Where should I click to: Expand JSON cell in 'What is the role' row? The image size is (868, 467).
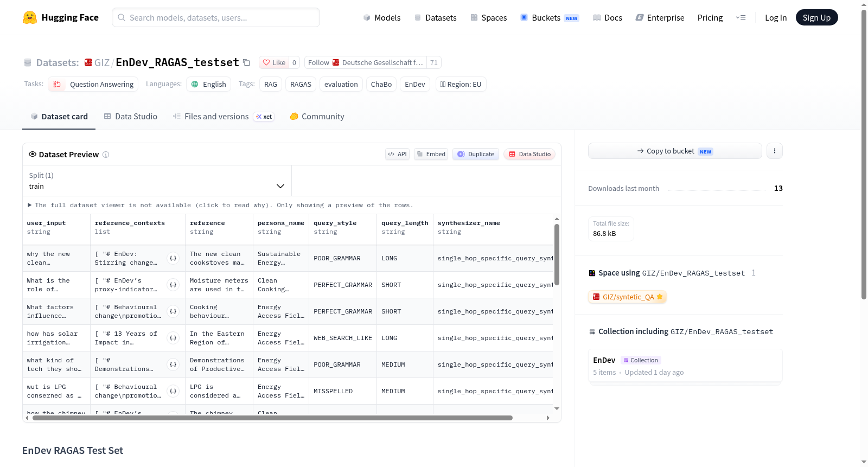coord(173,285)
